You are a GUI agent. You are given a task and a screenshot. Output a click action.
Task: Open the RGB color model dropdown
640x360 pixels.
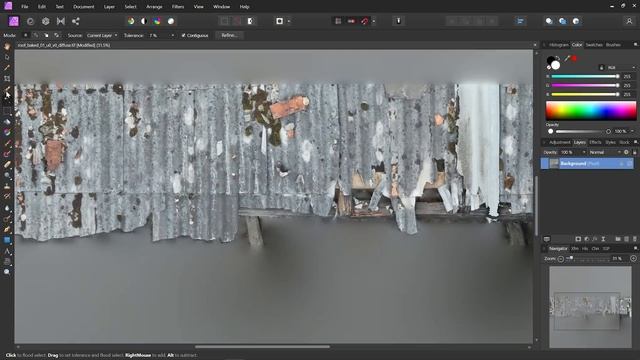(x=622, y=68)
